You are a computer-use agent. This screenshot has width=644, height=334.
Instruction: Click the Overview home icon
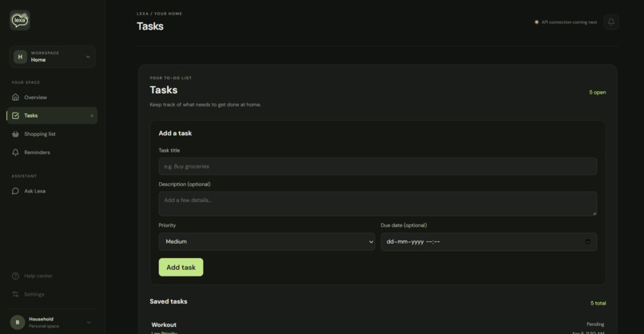pos(16,97)
